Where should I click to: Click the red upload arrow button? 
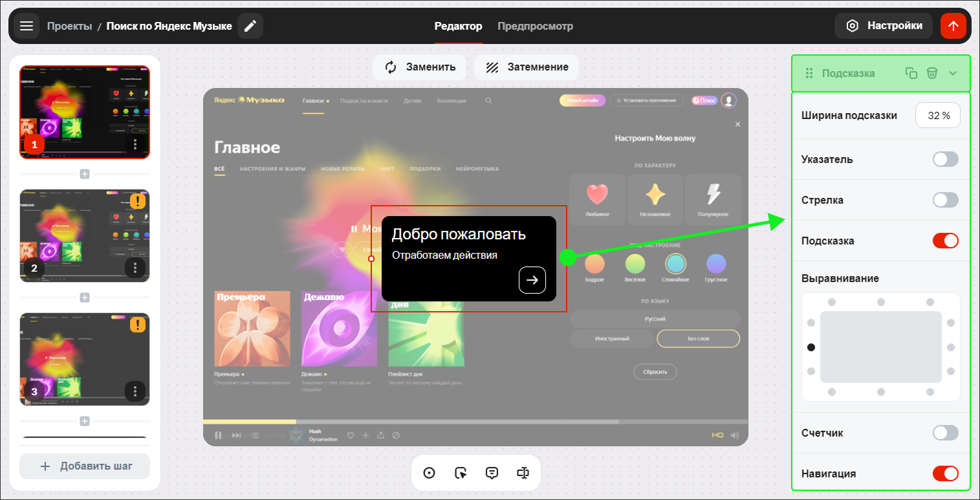(953, 26)
